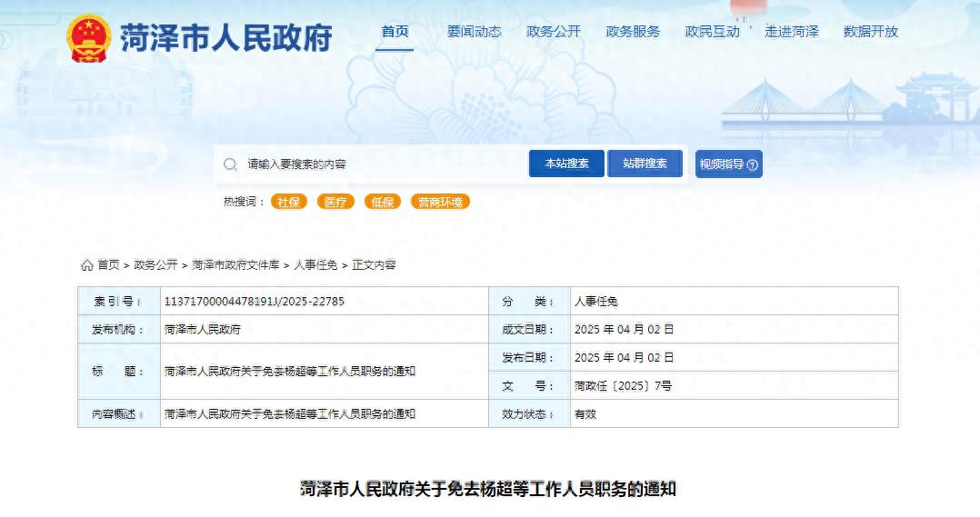Viewport: 980px width, 517px height.
Task: Open the 首页 navigation tab
Action: pos(395,31)
